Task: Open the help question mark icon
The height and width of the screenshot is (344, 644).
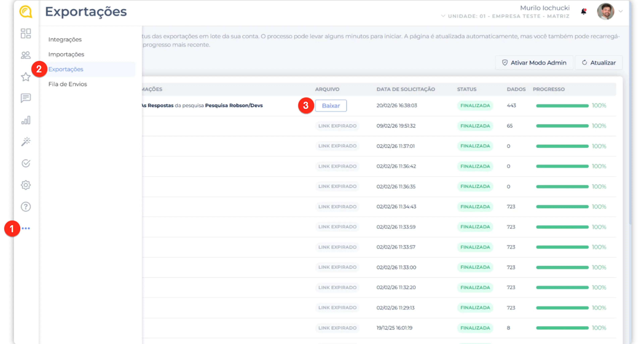Action: click(26, 207)
